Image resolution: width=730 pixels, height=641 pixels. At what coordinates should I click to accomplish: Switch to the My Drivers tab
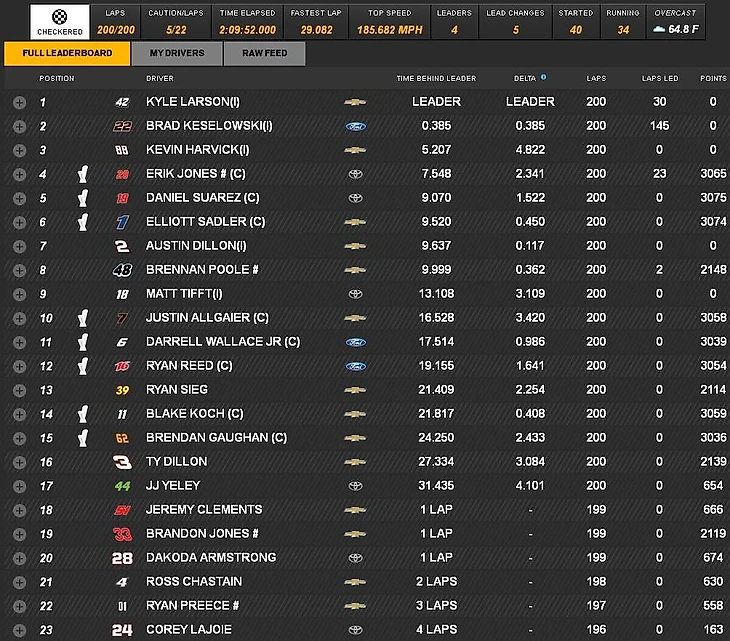tap(177, 54)
